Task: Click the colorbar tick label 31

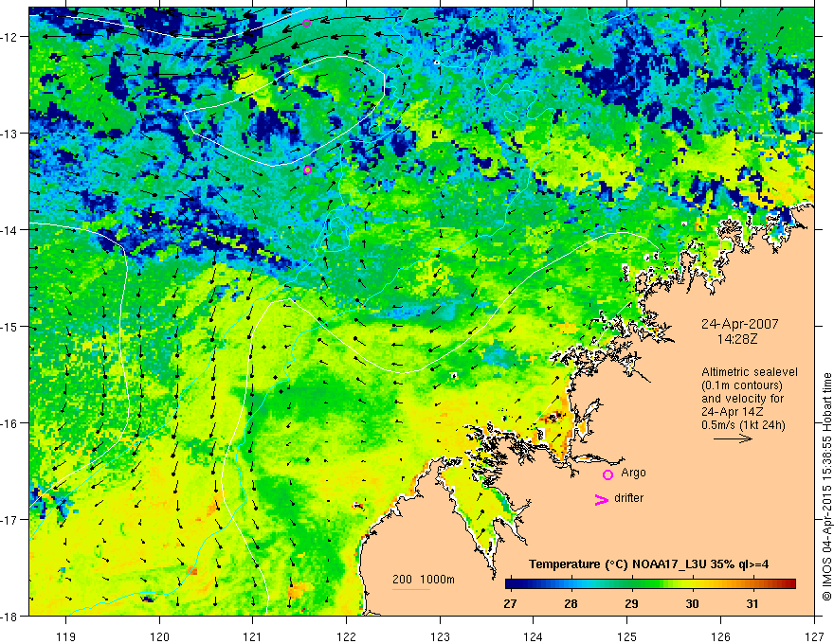Action: point(752,604)
